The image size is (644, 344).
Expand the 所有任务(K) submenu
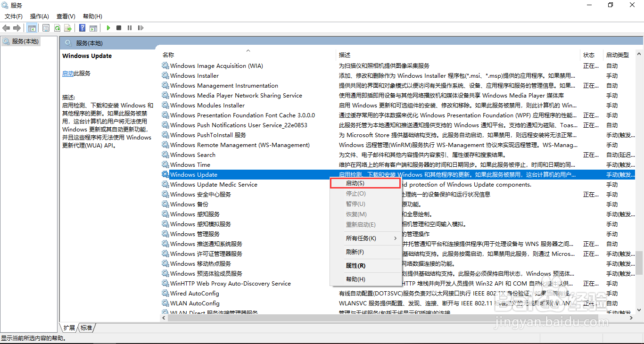365,238
